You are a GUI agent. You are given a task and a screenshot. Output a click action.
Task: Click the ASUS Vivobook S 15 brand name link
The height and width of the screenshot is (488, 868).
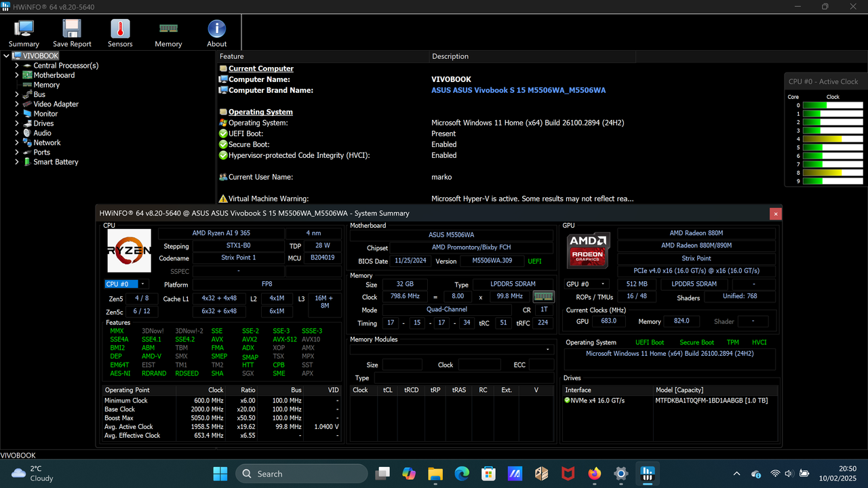click(x=519, y=90)
